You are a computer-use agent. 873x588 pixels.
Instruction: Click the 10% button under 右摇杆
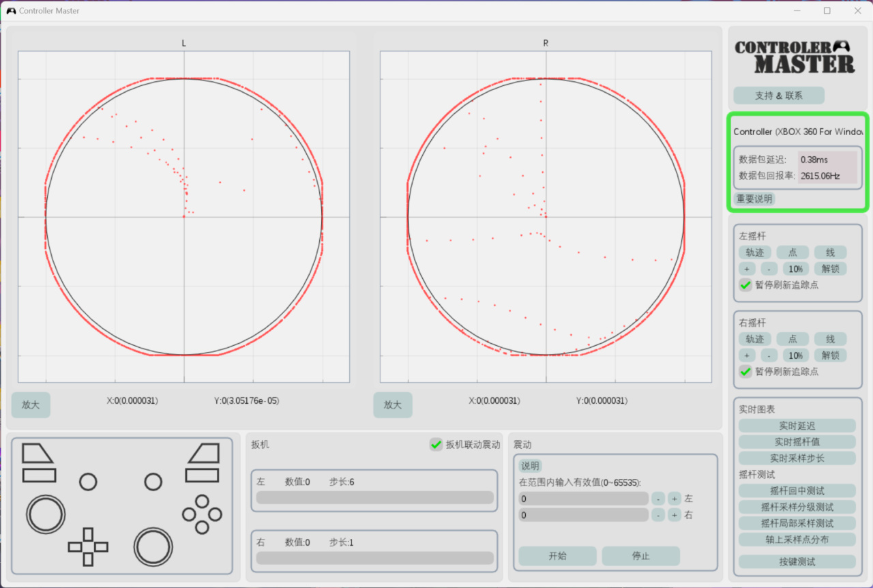click(x=795, y=355)
